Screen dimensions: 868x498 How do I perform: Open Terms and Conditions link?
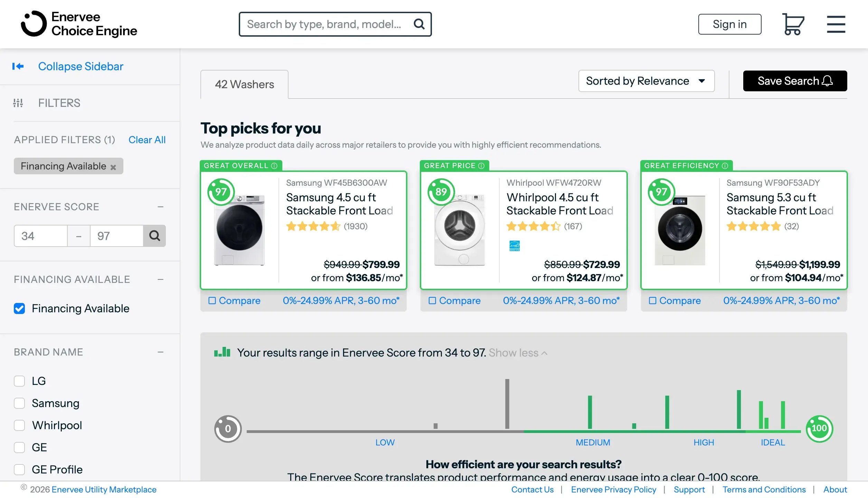(x=764, y=489)
